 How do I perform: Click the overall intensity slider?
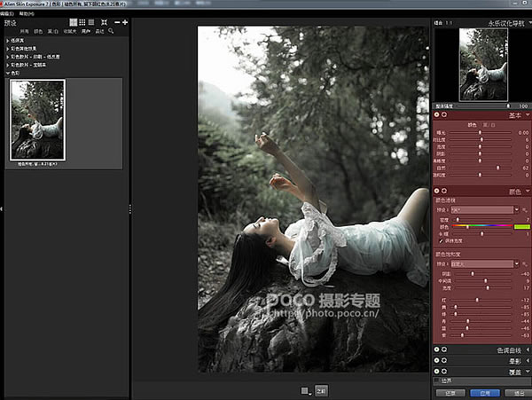(484, 106)
